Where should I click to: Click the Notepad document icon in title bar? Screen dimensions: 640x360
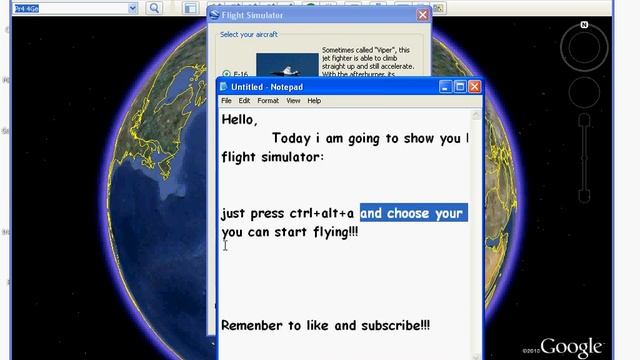pos(223,87)
